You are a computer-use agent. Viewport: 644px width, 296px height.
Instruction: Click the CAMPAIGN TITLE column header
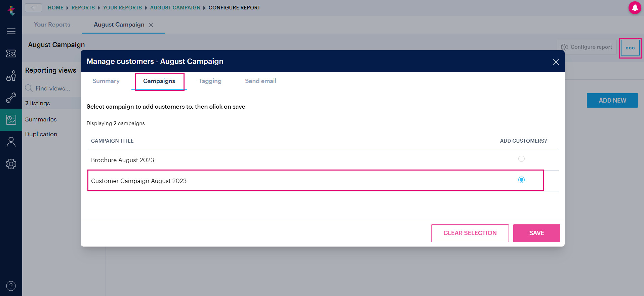[112, 141]
